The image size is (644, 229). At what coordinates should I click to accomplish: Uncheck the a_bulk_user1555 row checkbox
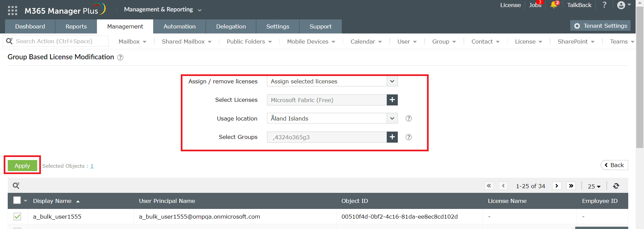pos(17,217)
